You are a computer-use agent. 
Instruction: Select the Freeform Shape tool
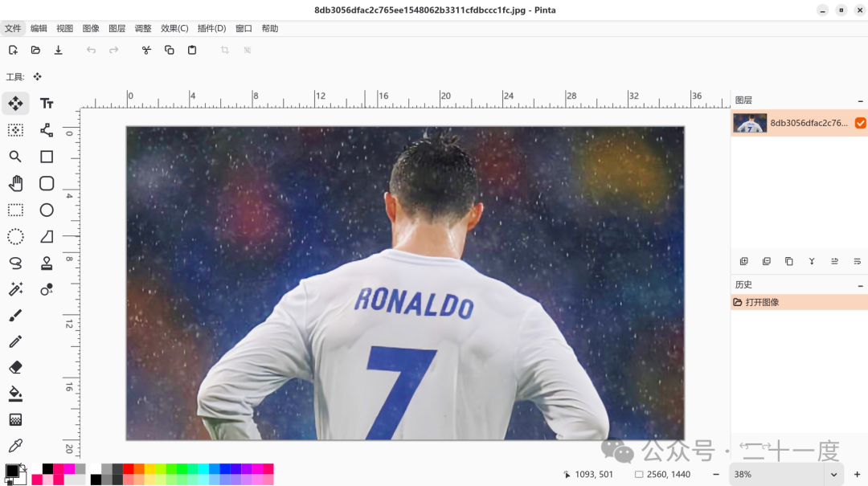point(47,236)
